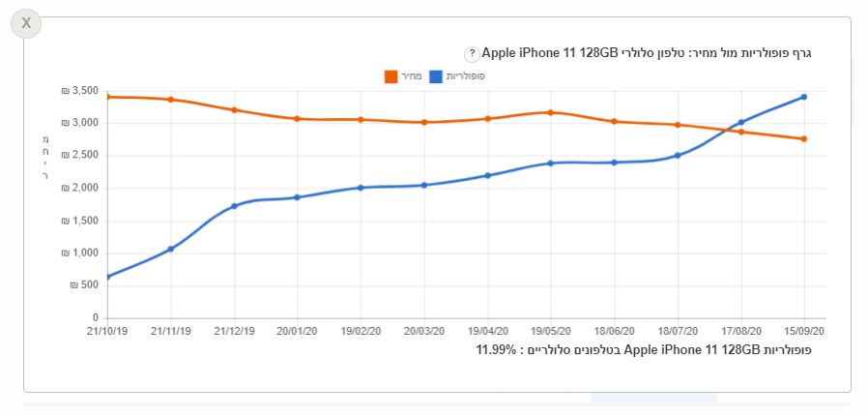Screen dimensions: 868x417
Task: Select popularity data point at 19/04/20
Action: click(488, 175)
